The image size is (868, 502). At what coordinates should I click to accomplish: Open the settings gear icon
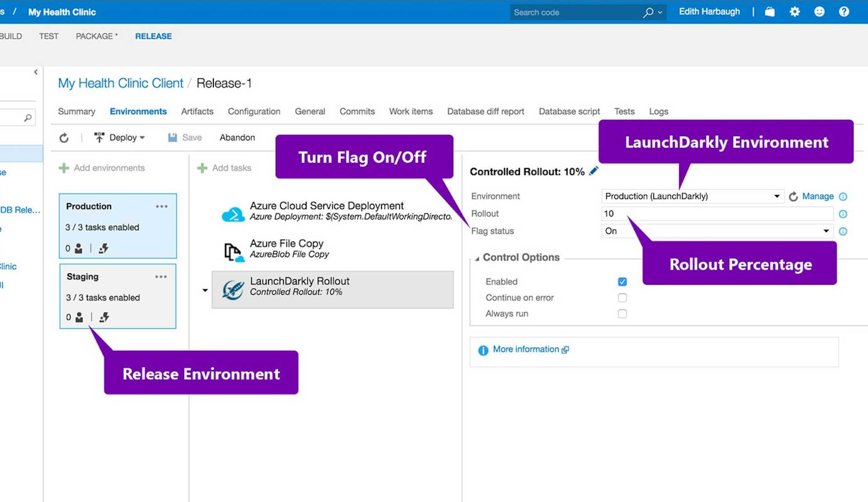[x=794, y=12]
